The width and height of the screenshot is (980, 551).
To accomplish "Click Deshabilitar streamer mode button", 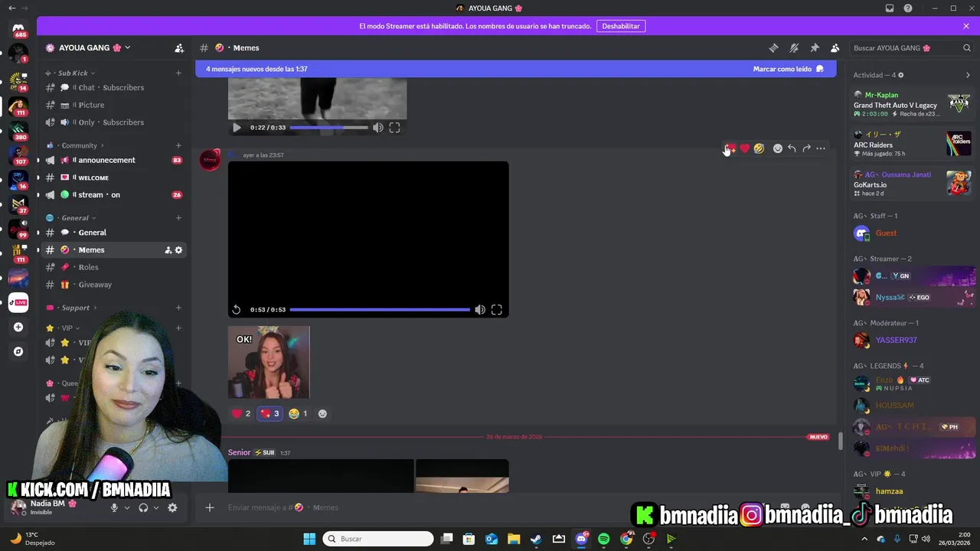I will pyautogui.click(x=621, y=26).
